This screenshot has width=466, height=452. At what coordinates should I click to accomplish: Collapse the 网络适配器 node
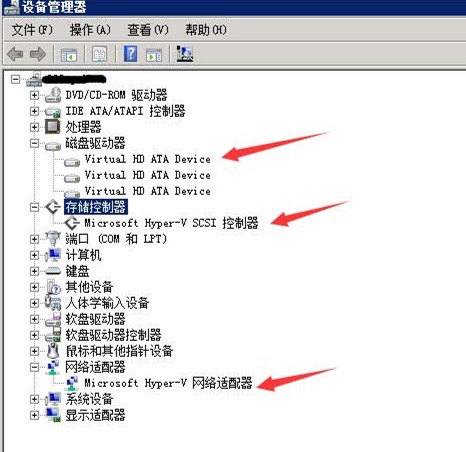tap(34, 367)
